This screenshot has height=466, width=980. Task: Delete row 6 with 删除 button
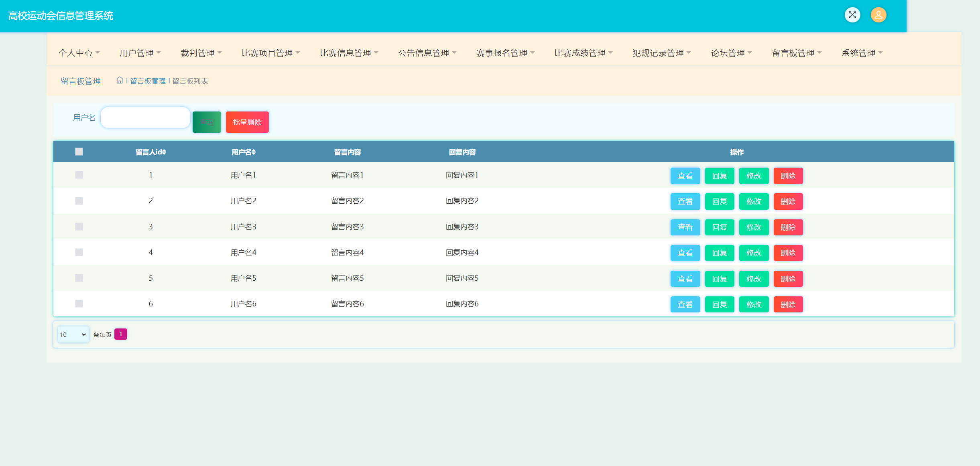(x=788, y=304)
